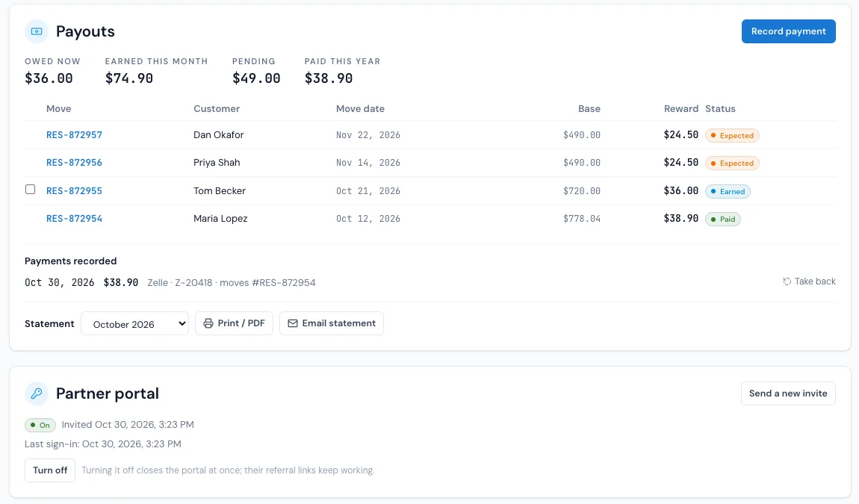Click the Last sign-in timestamp text
859x504 pixels.
103,444
